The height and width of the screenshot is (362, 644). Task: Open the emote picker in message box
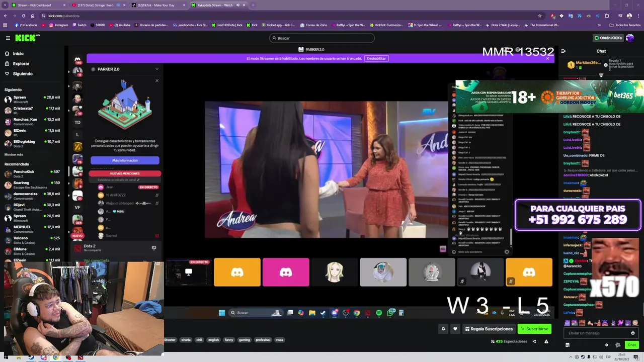tap(633, 333)
